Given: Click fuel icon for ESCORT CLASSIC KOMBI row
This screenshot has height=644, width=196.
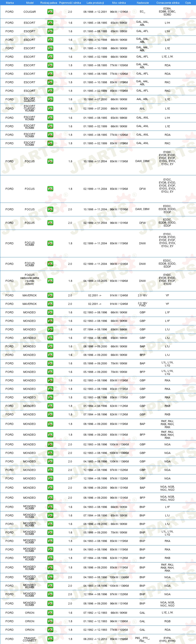Looking at the screenshot, I should click(50, 109).
